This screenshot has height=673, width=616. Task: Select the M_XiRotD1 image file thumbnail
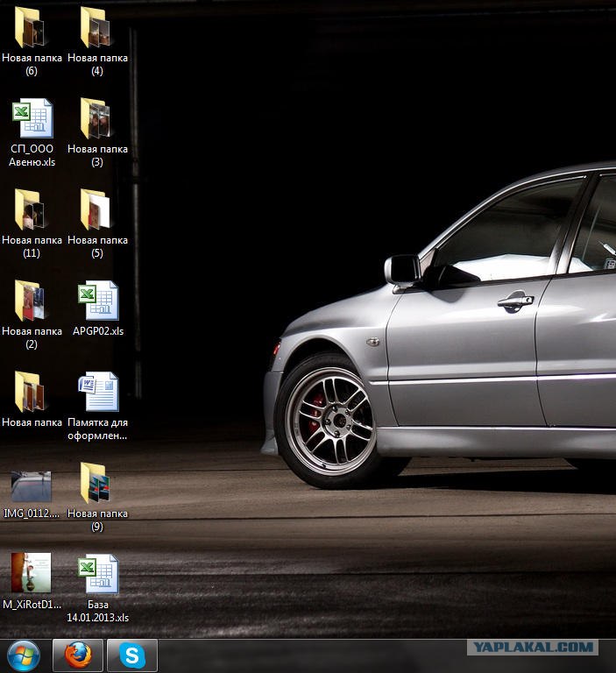coord(32,574)
